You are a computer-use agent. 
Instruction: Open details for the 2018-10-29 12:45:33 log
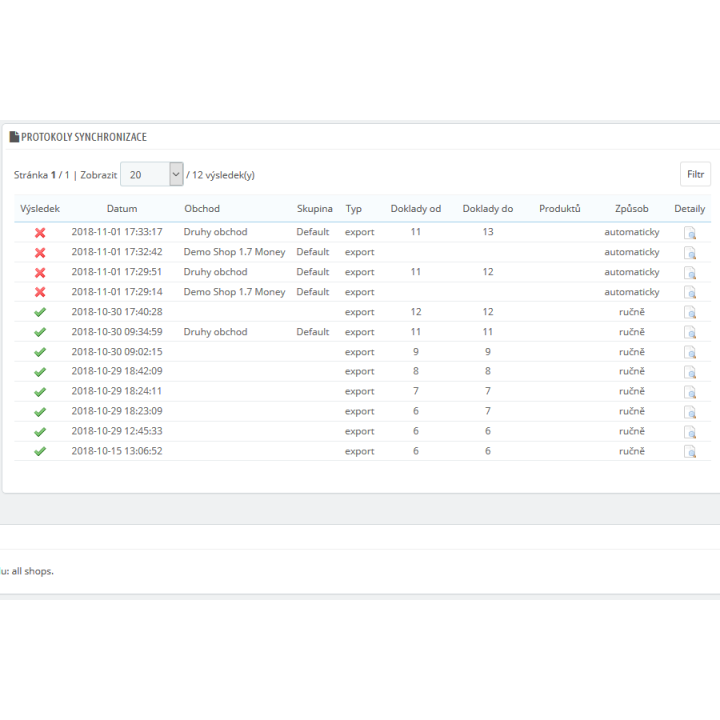690,432
